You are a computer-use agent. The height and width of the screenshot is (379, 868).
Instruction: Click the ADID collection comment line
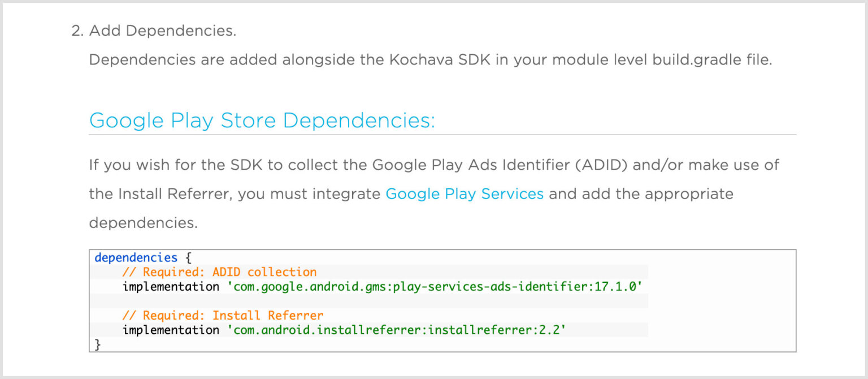[219, 272]
